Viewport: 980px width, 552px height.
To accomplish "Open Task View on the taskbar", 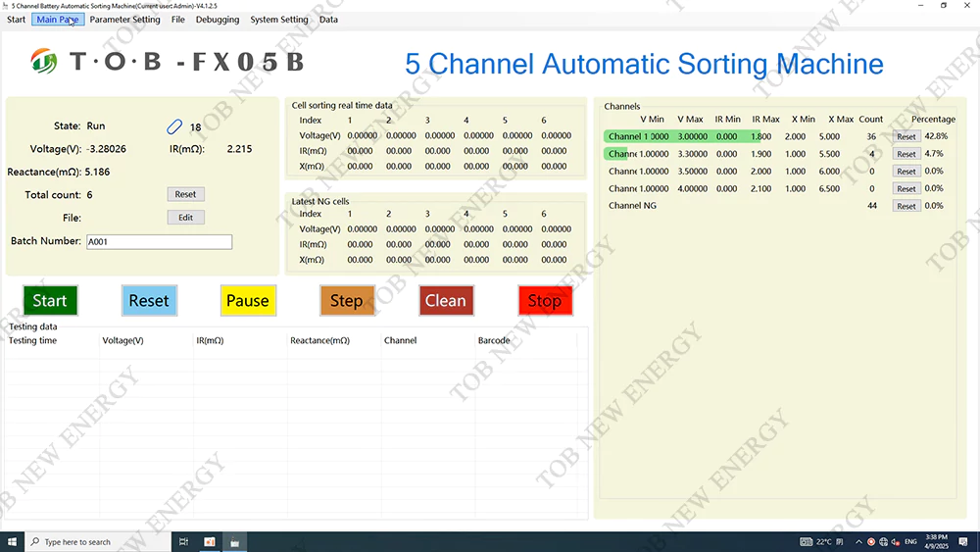I will pyautogui.click(x=184, y=541).
